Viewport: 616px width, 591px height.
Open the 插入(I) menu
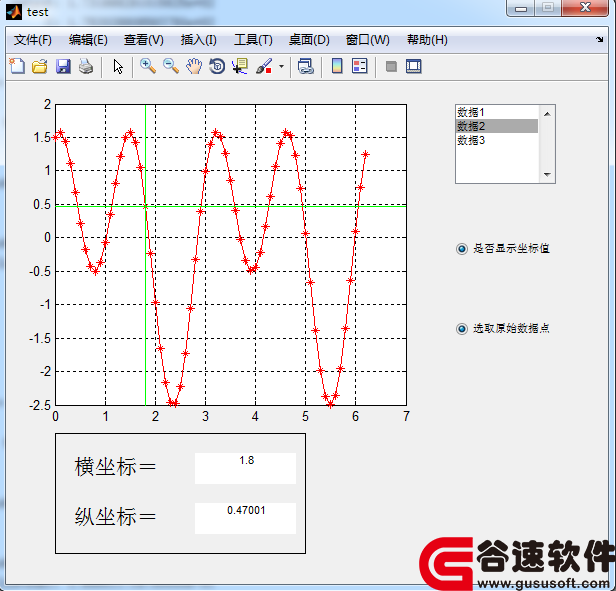click(x=198, y=40)
